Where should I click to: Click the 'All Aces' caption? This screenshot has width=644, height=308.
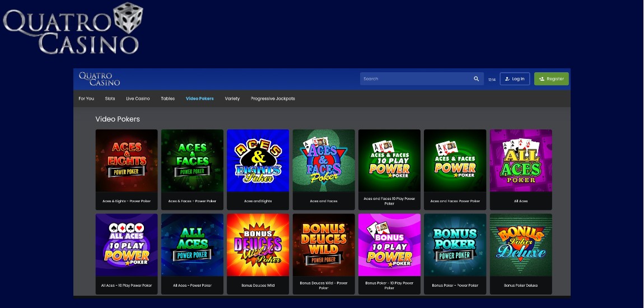click(x=521, y=201)
